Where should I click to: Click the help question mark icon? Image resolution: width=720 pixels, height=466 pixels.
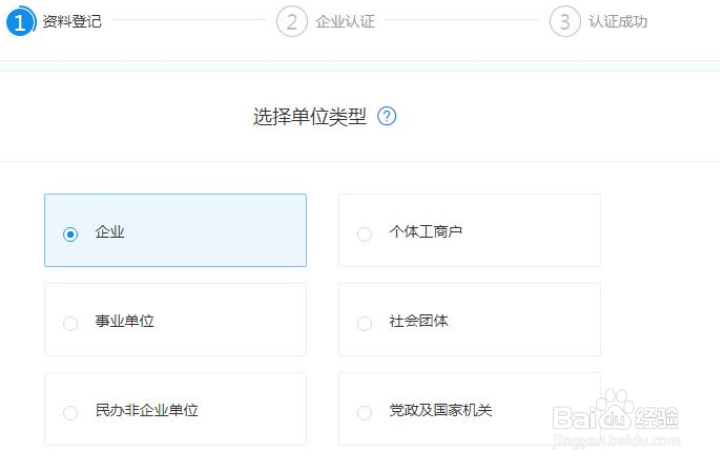click(387, 117)
